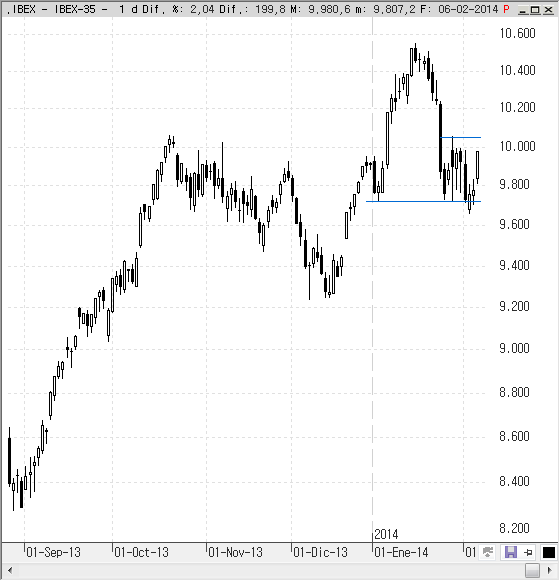
Task: Click the scroll left arrow
Action: click(x=10, y=570)
